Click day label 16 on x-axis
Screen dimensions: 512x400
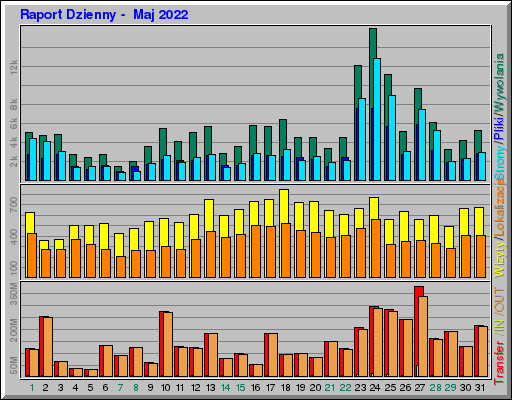(x=255, y=388)
